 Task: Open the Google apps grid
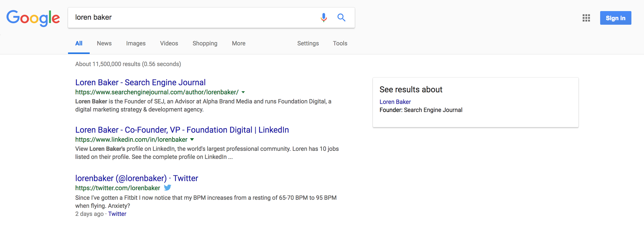[x=586, y=18]
